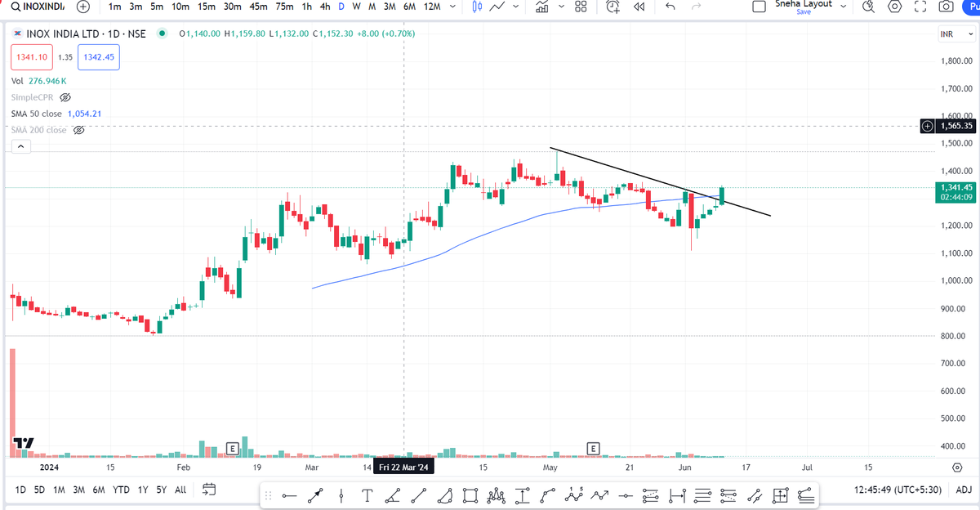Select the 5D date range
980x510 pixels.
39,490
